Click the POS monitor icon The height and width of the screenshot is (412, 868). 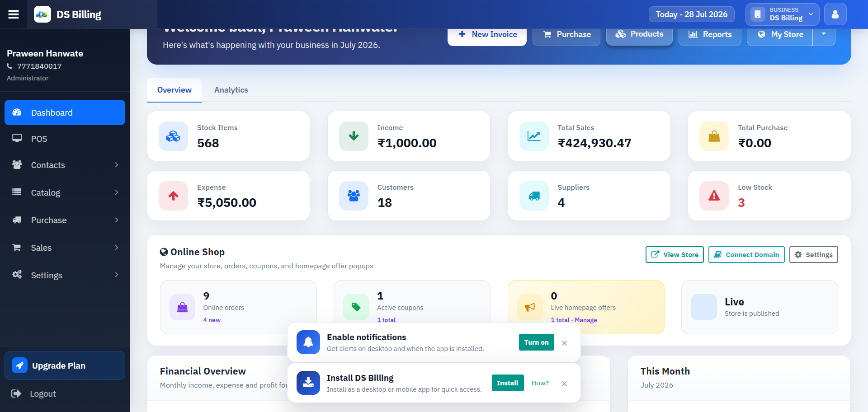tap(17, 138)
